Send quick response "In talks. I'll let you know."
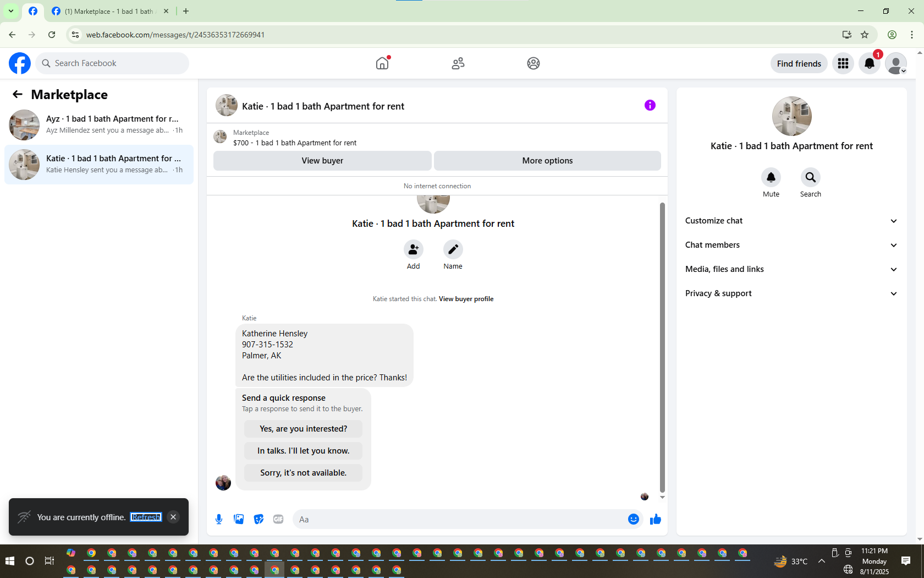The image size is (924, 578). 303,451
